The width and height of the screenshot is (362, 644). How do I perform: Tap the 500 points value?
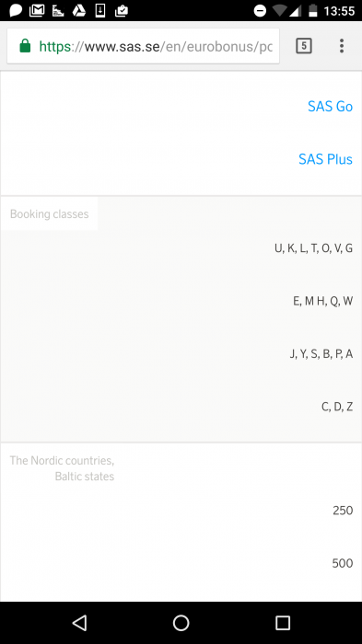(343, 563)
